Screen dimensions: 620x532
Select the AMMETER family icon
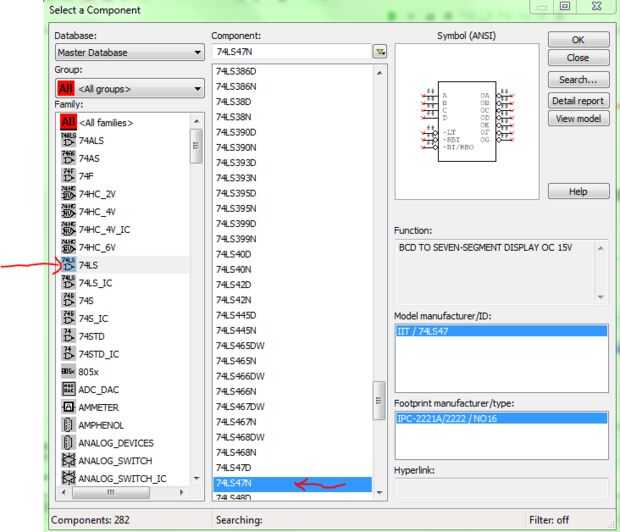pos(68,407)
